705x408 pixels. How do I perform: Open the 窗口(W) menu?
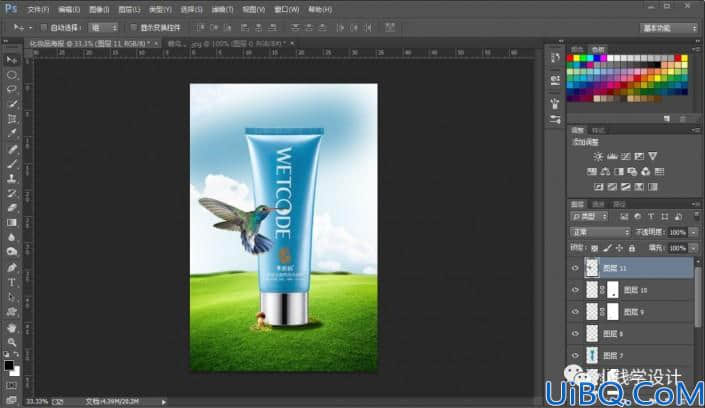point(286,9)
